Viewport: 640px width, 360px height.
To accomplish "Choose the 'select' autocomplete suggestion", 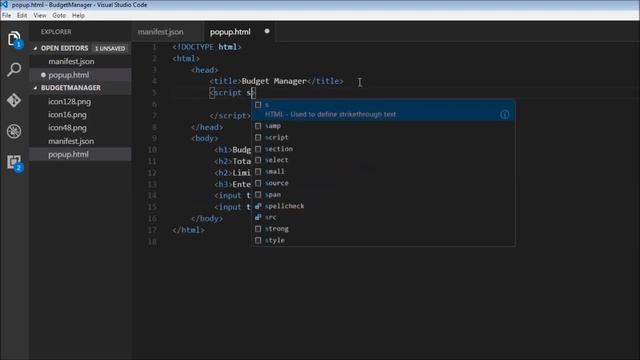I will click(383, 160).
